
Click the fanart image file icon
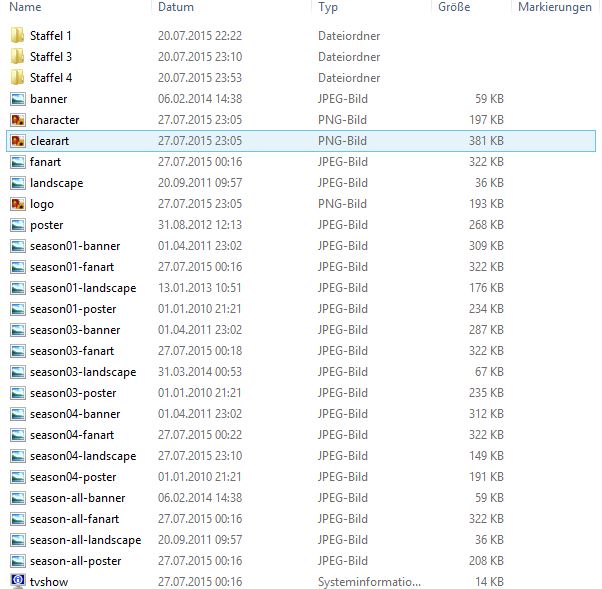tap(18, 162)
